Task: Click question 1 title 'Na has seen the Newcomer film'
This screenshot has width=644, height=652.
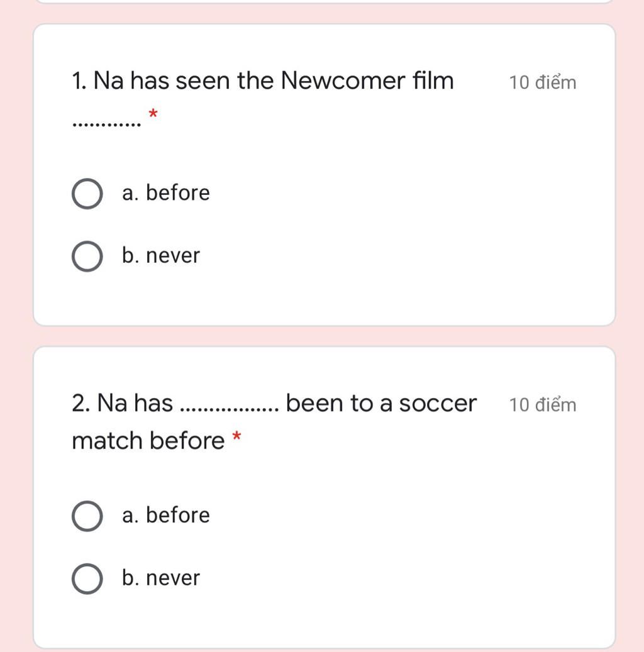Action: (x=262, y=80)
